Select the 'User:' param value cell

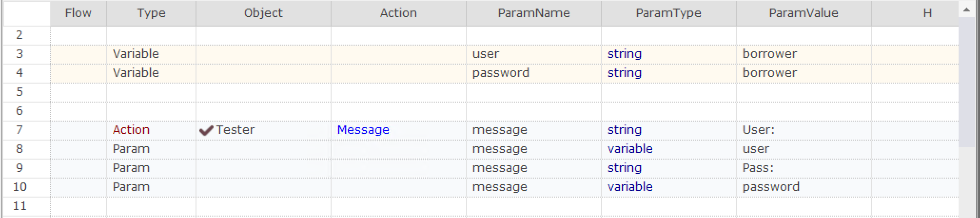pyautogui.click(x=758, y=130)
